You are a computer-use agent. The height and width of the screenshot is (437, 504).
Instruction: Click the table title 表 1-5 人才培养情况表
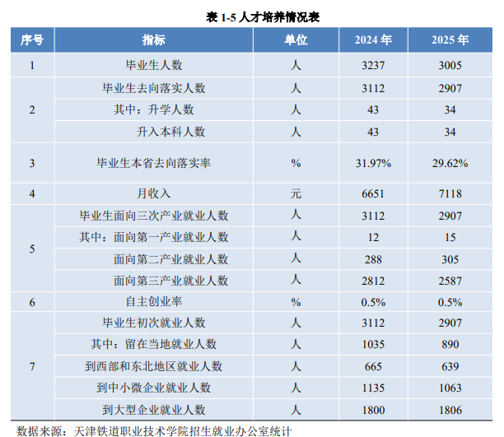click(x=263, y=17)
